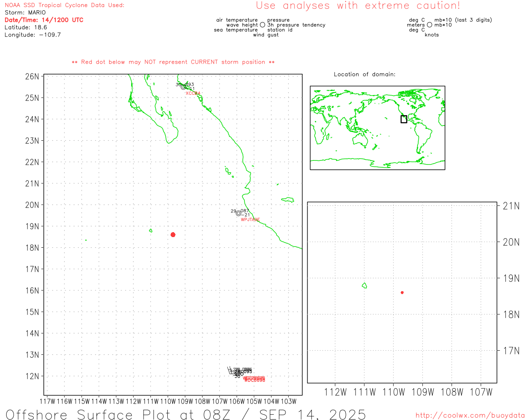Screen dimensions: 525x420
Task: Click the 'station id' legend label
Action: click(280, 30)
